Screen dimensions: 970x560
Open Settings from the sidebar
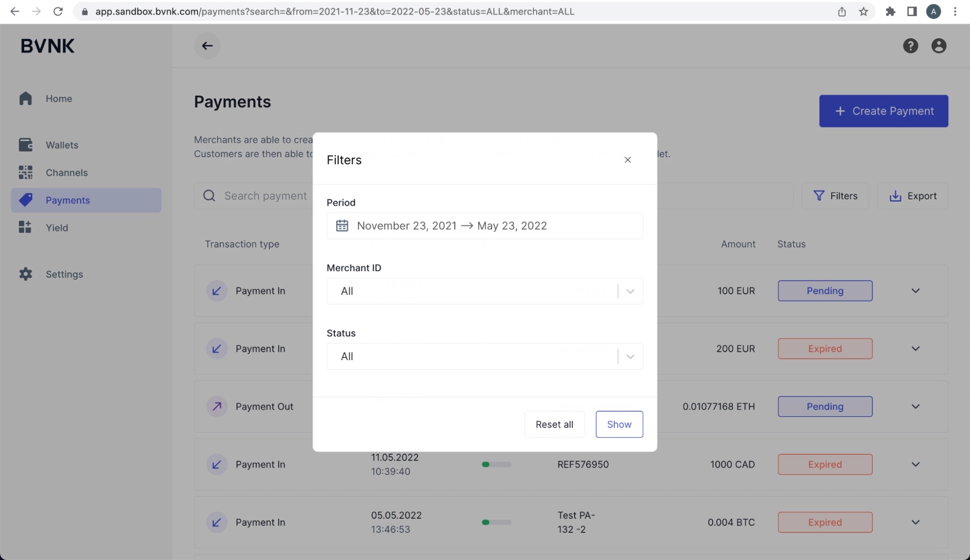point(64,274)
